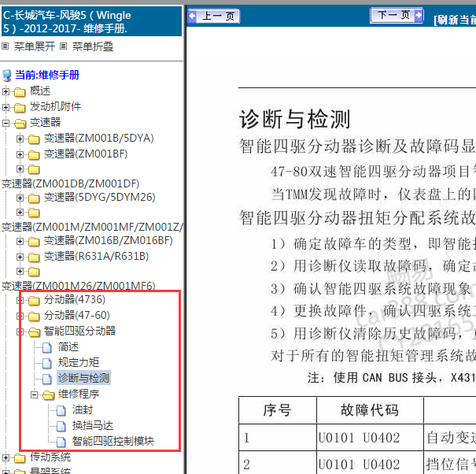The image size is (476, 474).
Task: Open 变速器(ZM001M26/ZM001MF6) entry
Action: tap(79, 286)
